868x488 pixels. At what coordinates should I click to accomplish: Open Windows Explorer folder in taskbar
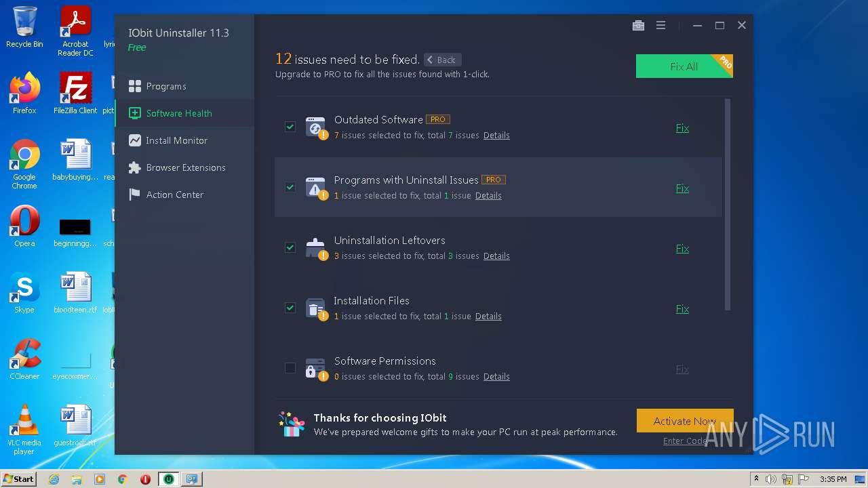77,479
